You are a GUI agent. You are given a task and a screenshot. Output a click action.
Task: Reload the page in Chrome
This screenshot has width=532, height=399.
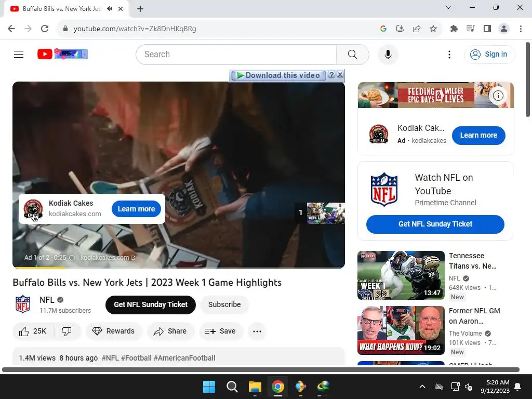coord(45,29)
